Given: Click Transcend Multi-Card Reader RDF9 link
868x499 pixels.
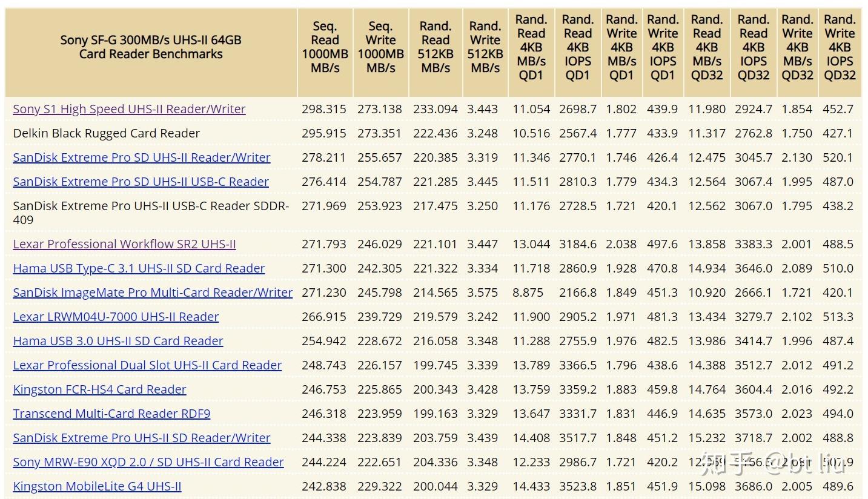Looking at the screenshot, I should (x=111, y=414).
